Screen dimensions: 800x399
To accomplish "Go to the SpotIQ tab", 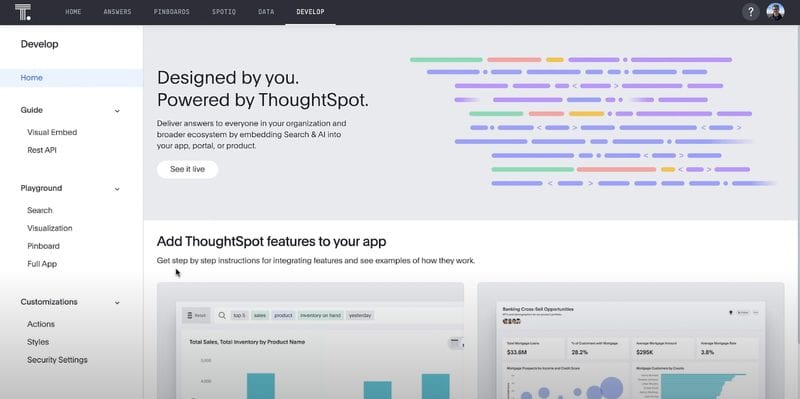I will (224, 12).
